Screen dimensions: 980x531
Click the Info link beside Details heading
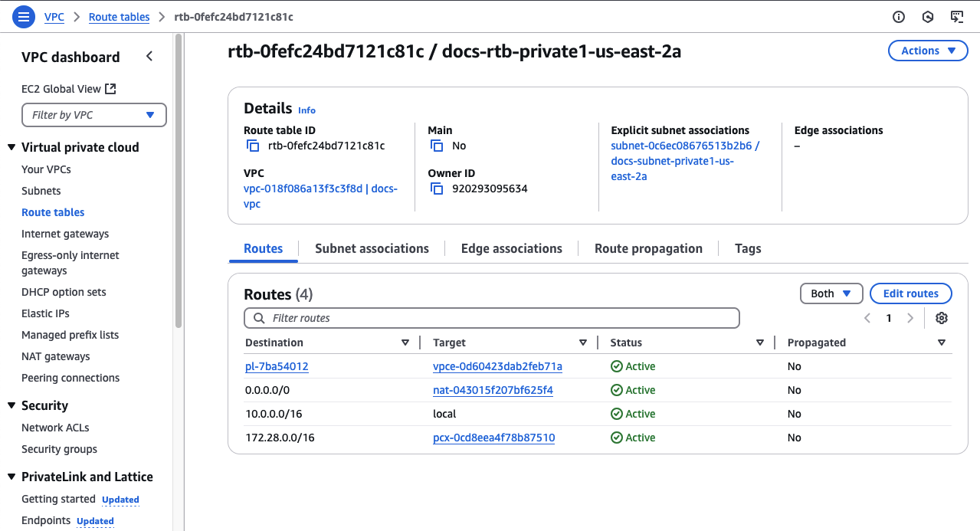click(306, 110)
